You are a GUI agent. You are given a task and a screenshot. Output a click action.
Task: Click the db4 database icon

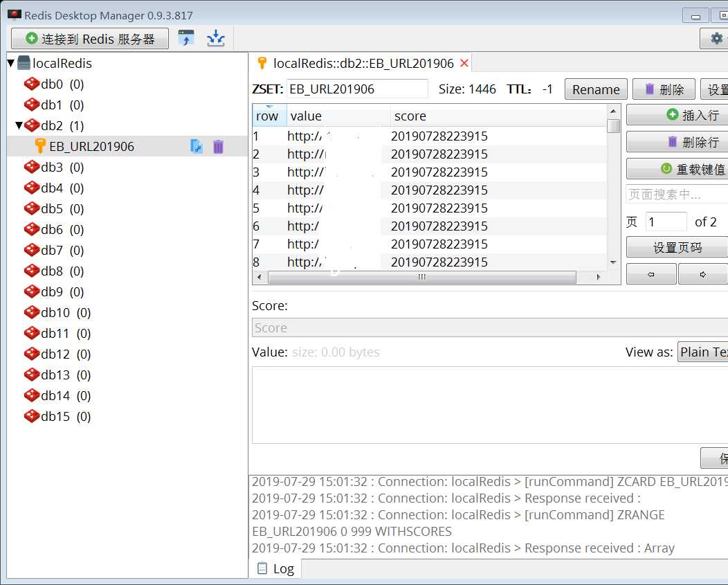(x=32, y=188)
